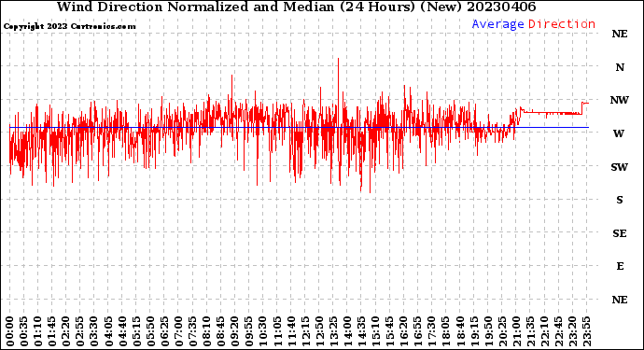This screenshot has height=350, width=644.
Task: Click the 21:00 time axis label
Action: tap(516, 331)
